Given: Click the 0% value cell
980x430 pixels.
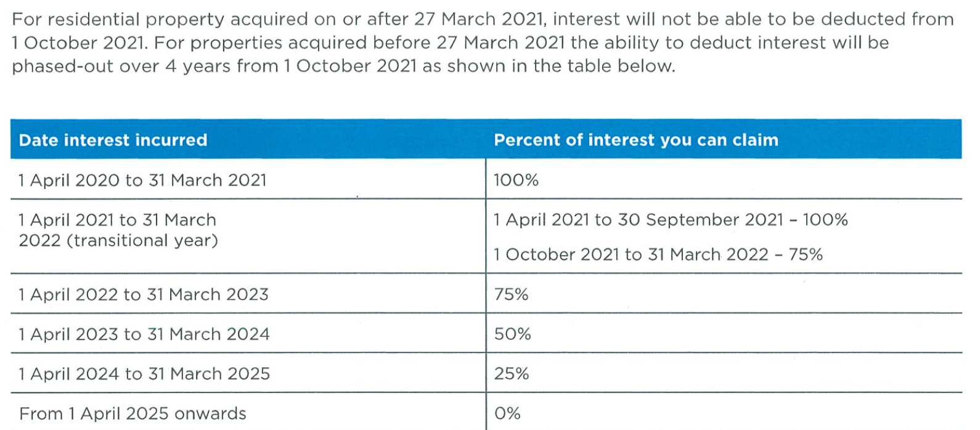Looking at the screenshot, I should point(724,412).
